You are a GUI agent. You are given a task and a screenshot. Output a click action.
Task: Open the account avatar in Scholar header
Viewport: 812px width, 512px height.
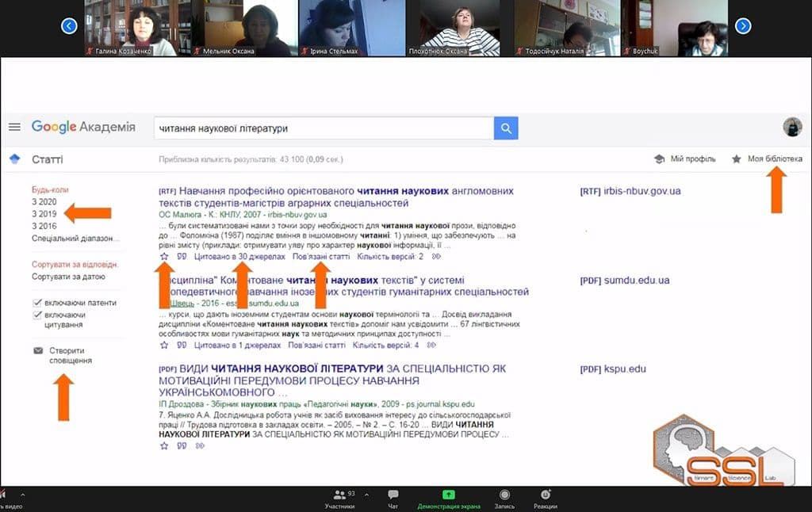(x=792, y=127)
